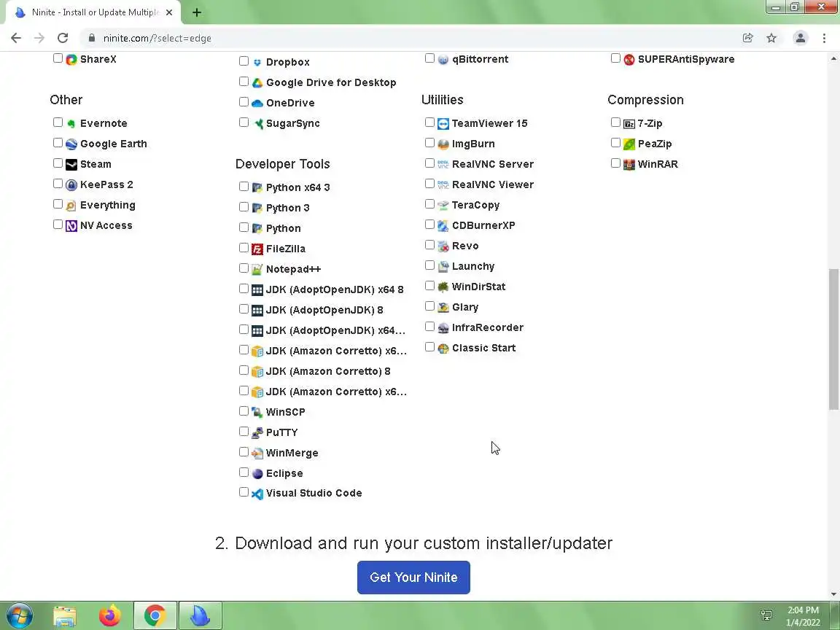Click the page vertical scrollbar thumb
The height and width of the screenshot is (630, 840).
pyautogui.click(x=833, y=339)
